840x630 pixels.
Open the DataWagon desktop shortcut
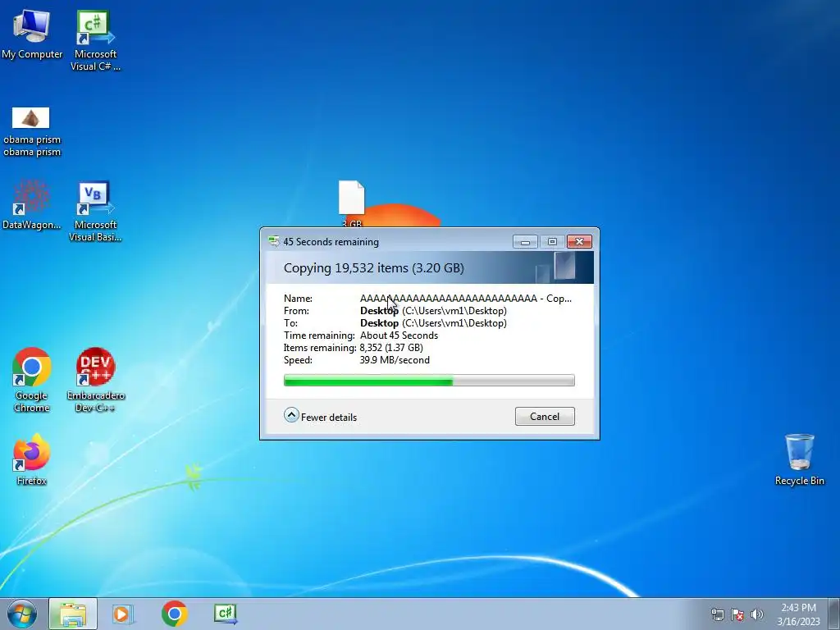coord(32,204)
